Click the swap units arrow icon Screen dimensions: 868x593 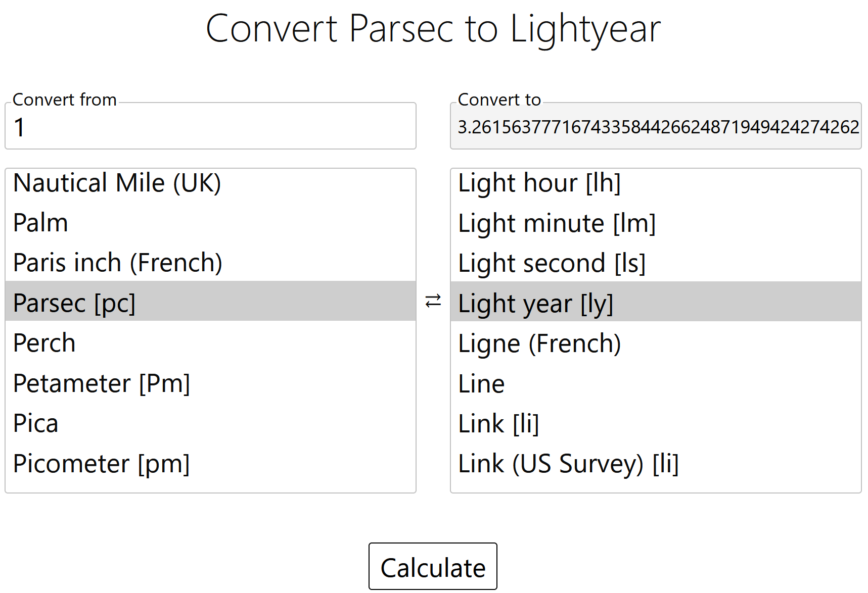[433, 301]
